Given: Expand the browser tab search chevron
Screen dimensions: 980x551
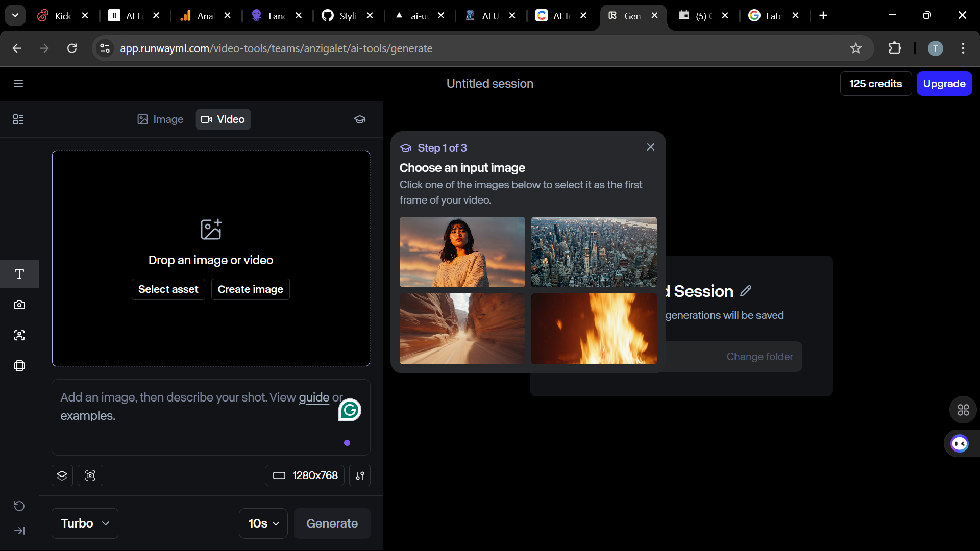Looking at the screenshot, I should (x=15, y=15).
